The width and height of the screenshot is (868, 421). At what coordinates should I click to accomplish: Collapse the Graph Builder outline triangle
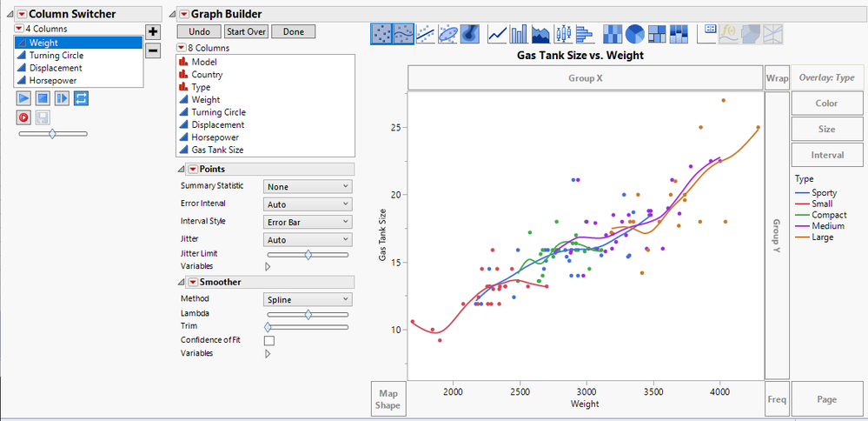[173, 15]
